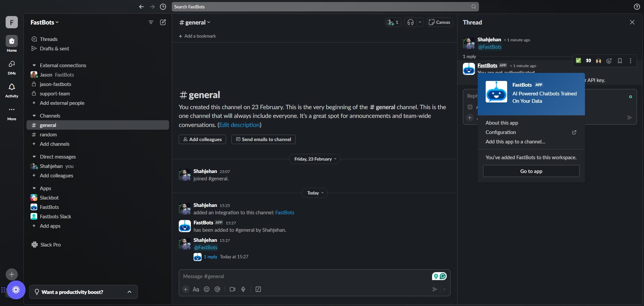Open Fastbots Slack app in the sidebar
Image resolution: width=644 pixels, height=306 pixels.
[98, 216]
